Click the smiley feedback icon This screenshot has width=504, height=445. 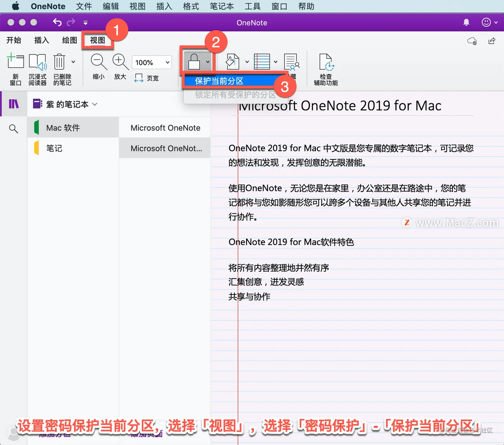pyautogui.click(x=486, y=22)
